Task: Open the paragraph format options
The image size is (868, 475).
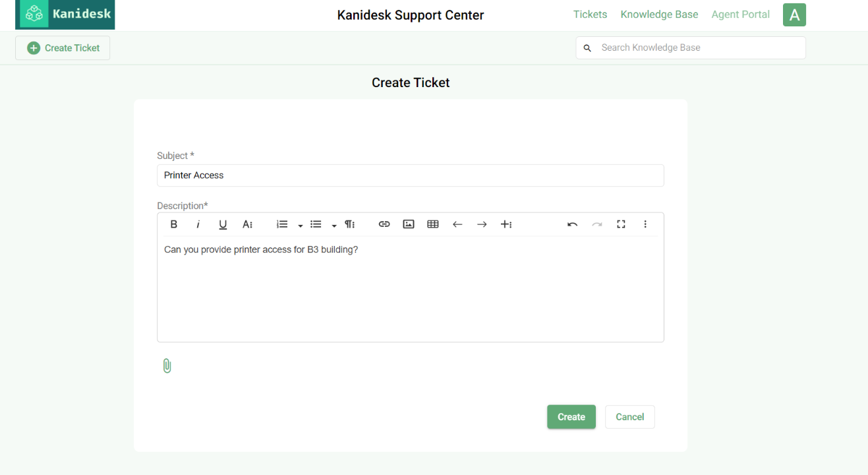Action: pyautogui.click(x=349, y=224)
